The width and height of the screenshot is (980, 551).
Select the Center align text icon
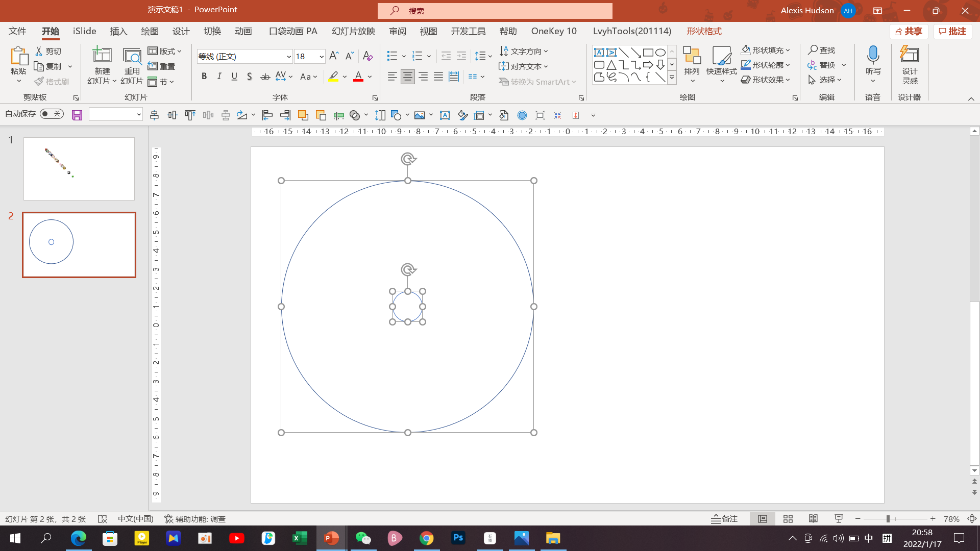click(407, 77)
